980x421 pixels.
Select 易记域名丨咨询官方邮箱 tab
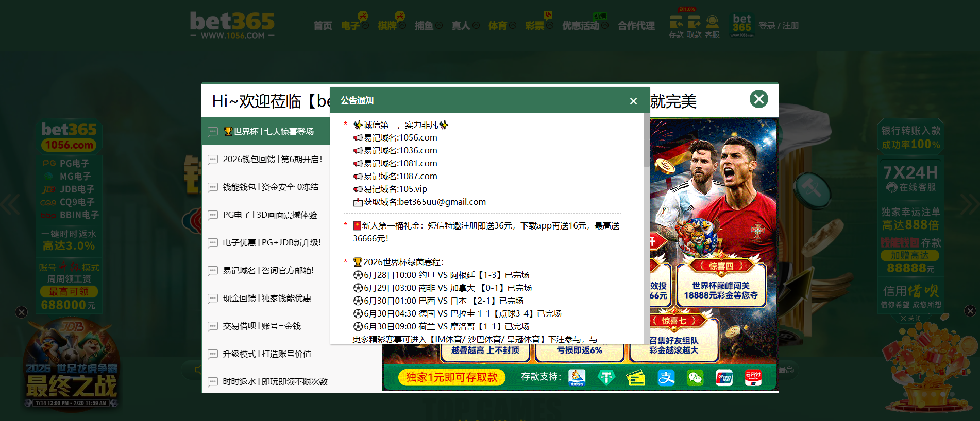point(266,271)
